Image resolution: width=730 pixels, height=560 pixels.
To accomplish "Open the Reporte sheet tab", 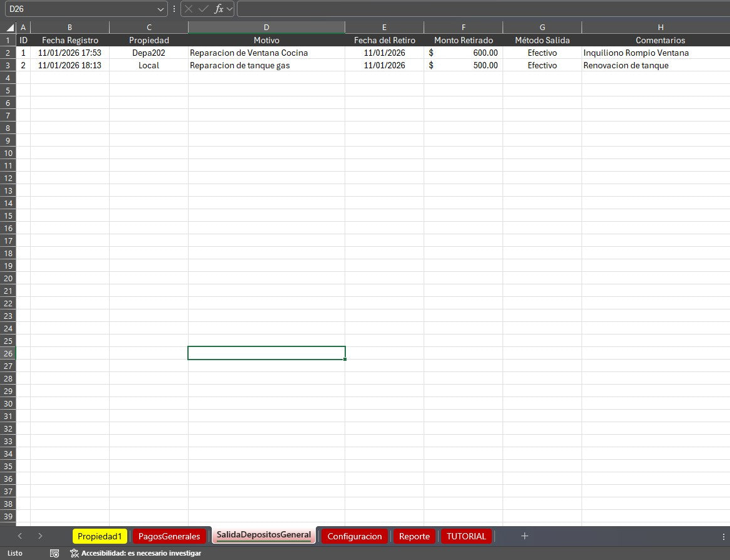I will 414,536.
